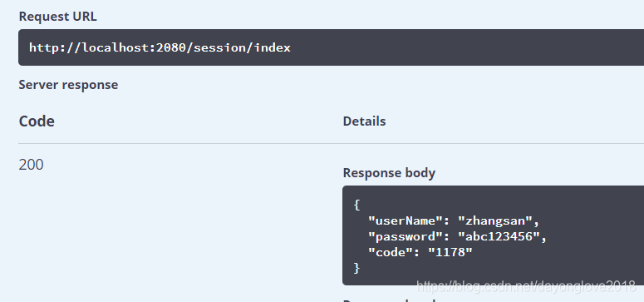Click the Code column header

[x=37, y=121]
